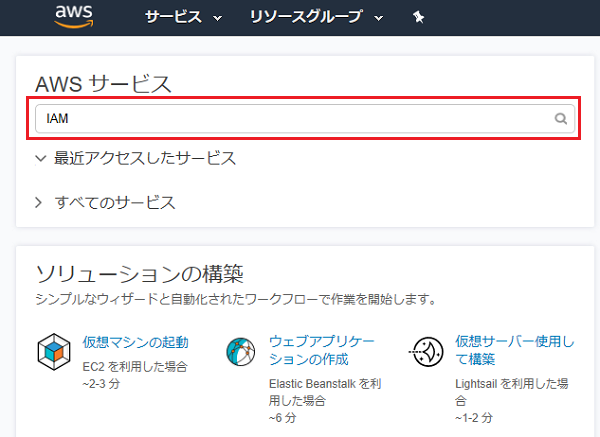Click the Lightsail compass icon
Viewport: 600px width, 437px height.
(427, 352)
